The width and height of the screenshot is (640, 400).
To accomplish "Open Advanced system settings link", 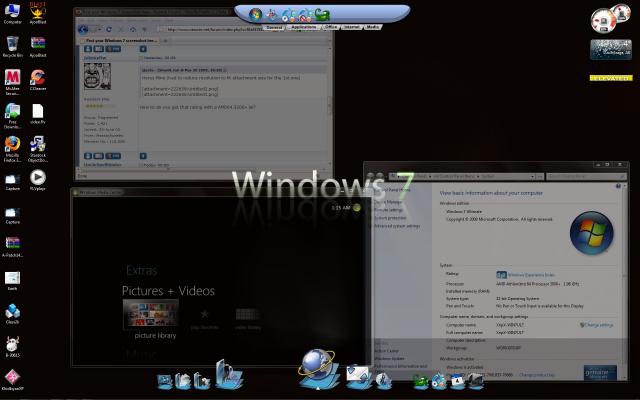I will click(397, 226).
